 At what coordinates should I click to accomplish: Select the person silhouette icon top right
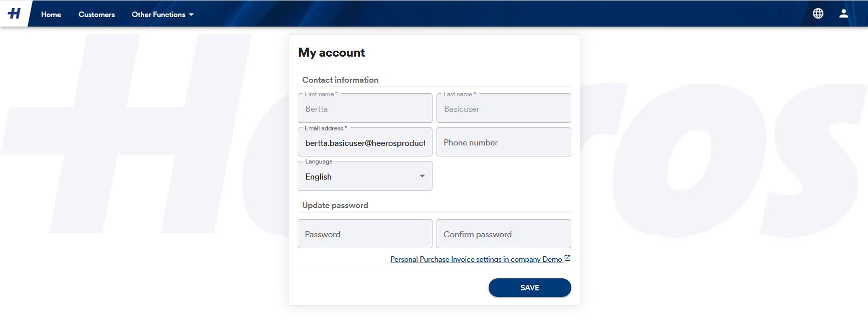pos(844,14)
